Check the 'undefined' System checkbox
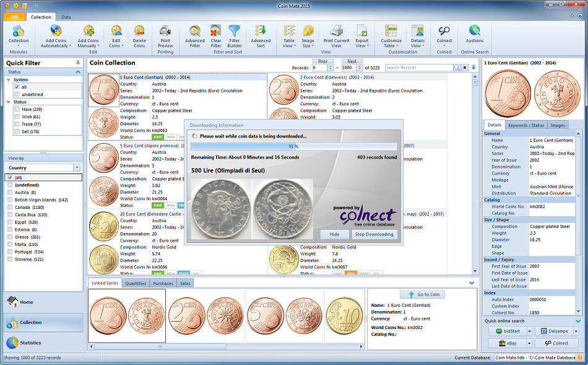Screen dimensions: 588x365 click(17, 94)
